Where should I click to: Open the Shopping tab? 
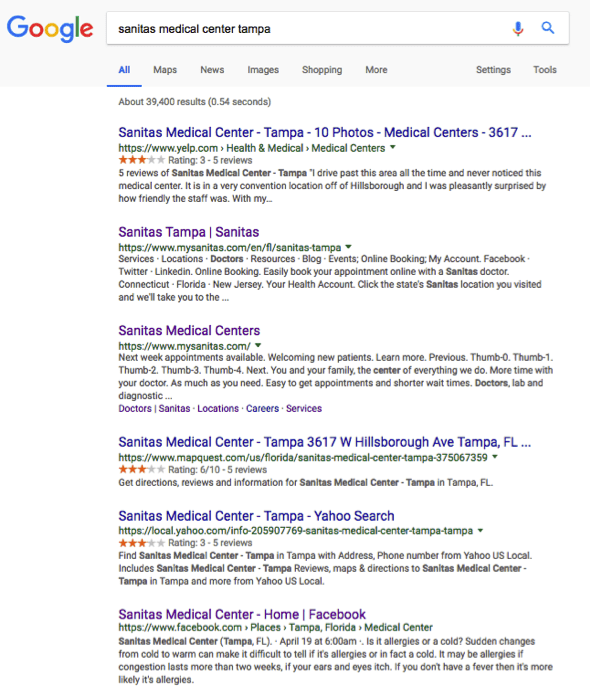pyautogui.click(x=322, y=70)
